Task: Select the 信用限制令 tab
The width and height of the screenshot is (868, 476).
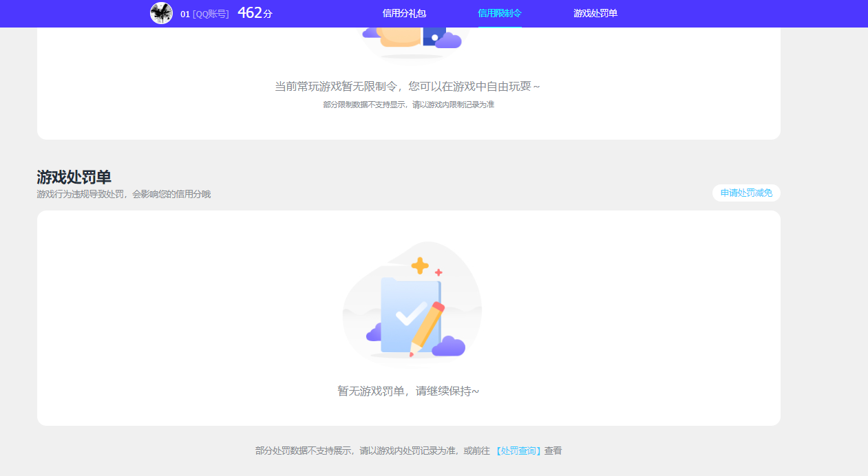Action: (498, 13)
